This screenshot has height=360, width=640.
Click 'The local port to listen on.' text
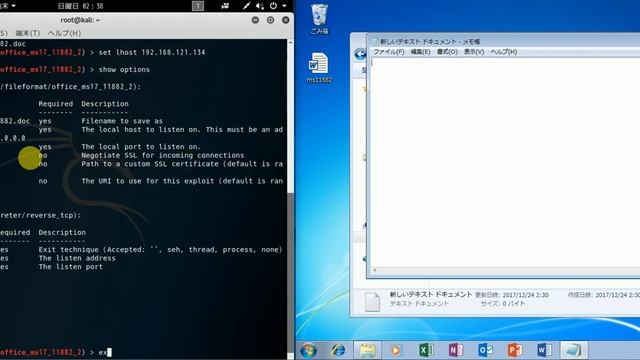click(141, 147)
